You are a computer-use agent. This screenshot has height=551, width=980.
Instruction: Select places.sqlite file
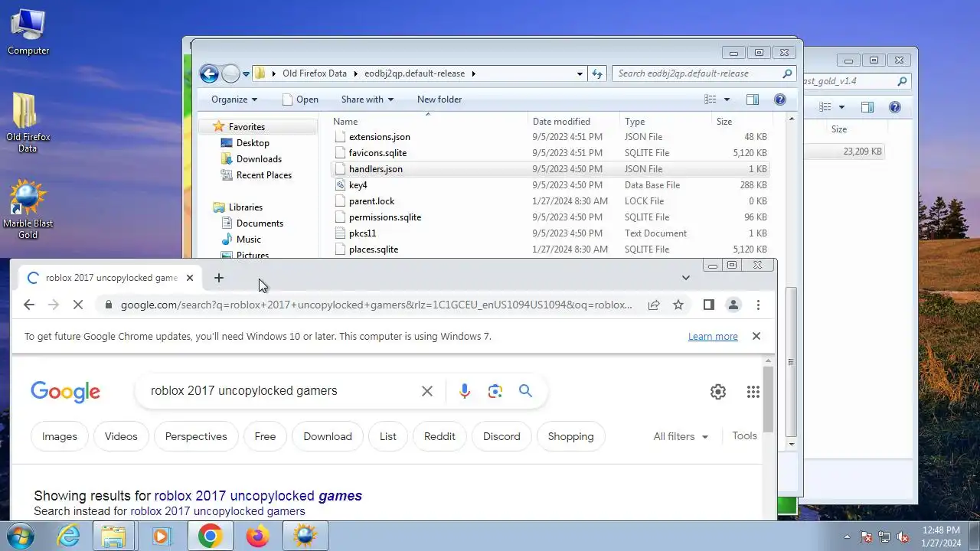coord(550,249)
